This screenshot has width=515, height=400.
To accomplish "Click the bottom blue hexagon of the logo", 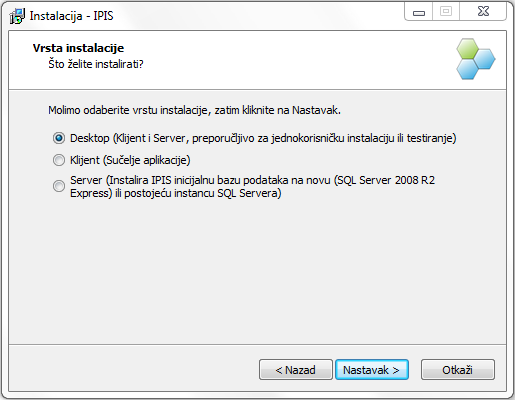I will click(468, 69).
